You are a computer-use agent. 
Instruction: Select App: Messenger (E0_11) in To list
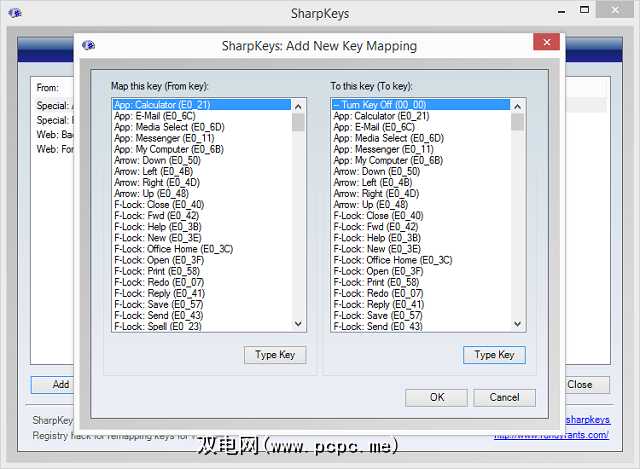coord(421,149)
